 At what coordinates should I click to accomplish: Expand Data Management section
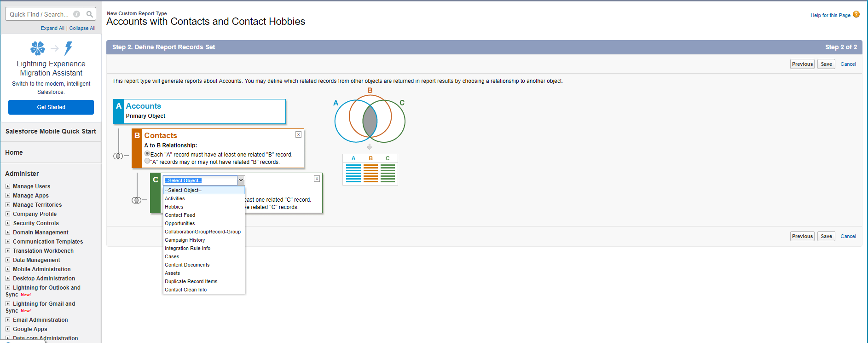(x=7, y=260)
